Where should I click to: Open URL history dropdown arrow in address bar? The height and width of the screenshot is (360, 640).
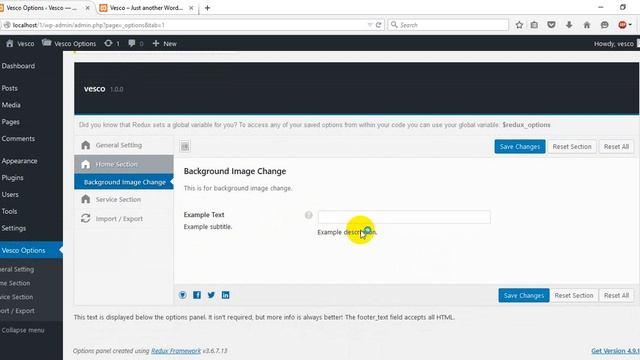370,25
